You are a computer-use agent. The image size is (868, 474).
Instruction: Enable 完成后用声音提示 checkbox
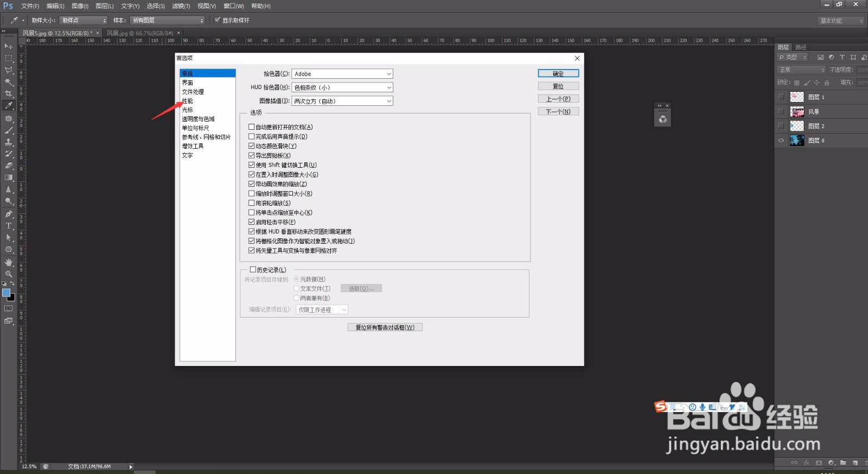tap(251, 137)
